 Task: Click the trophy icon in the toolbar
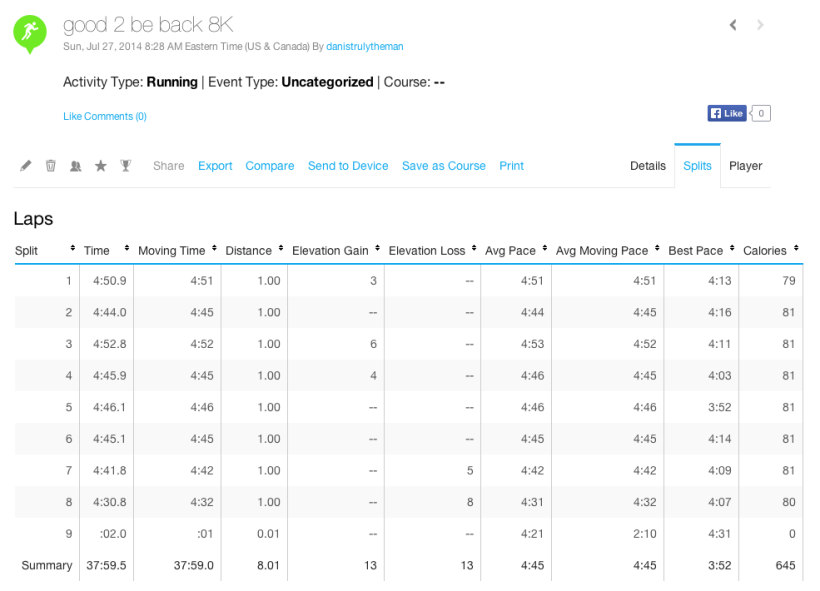126,166
